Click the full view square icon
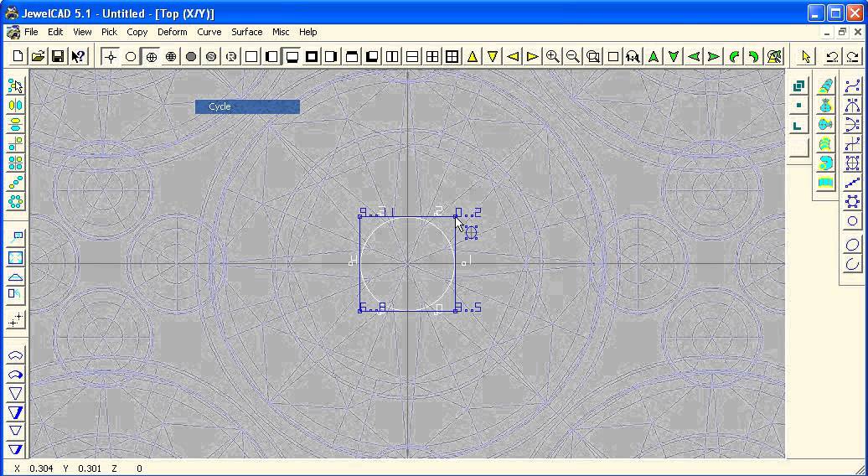 click(x=612, y=56)
